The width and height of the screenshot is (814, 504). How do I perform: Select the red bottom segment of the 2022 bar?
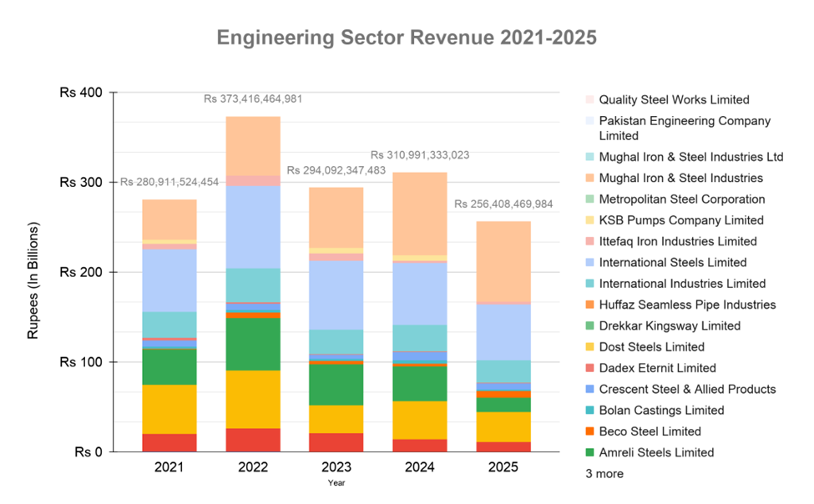[x=253, y=441]
